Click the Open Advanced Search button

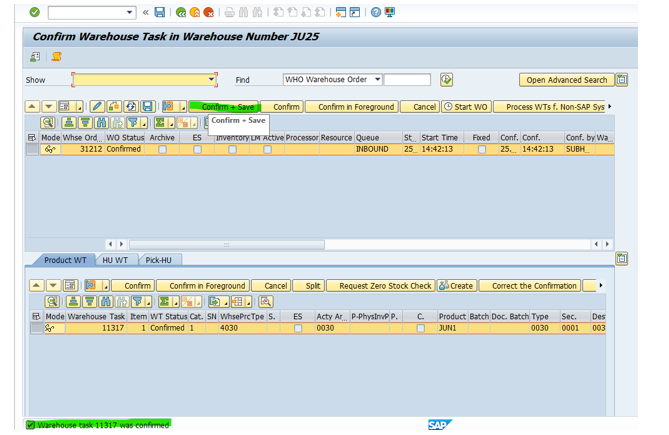(567, 80)
